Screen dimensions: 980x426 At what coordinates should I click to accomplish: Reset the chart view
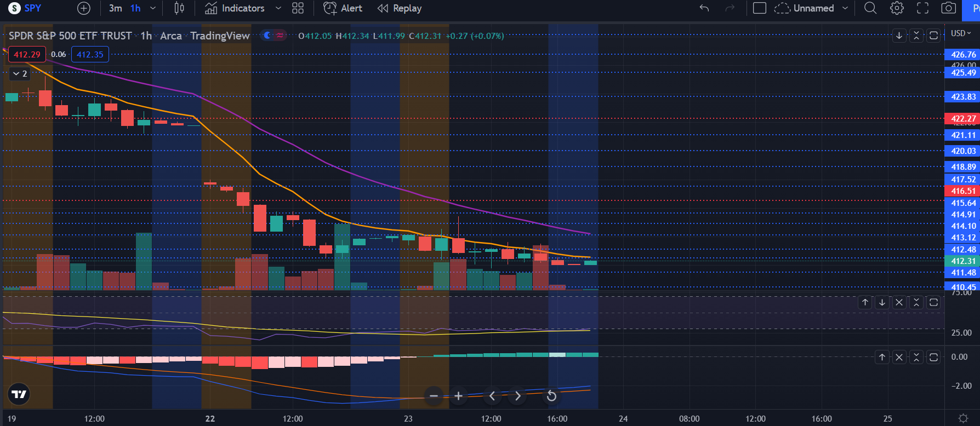tap(551, 395)
